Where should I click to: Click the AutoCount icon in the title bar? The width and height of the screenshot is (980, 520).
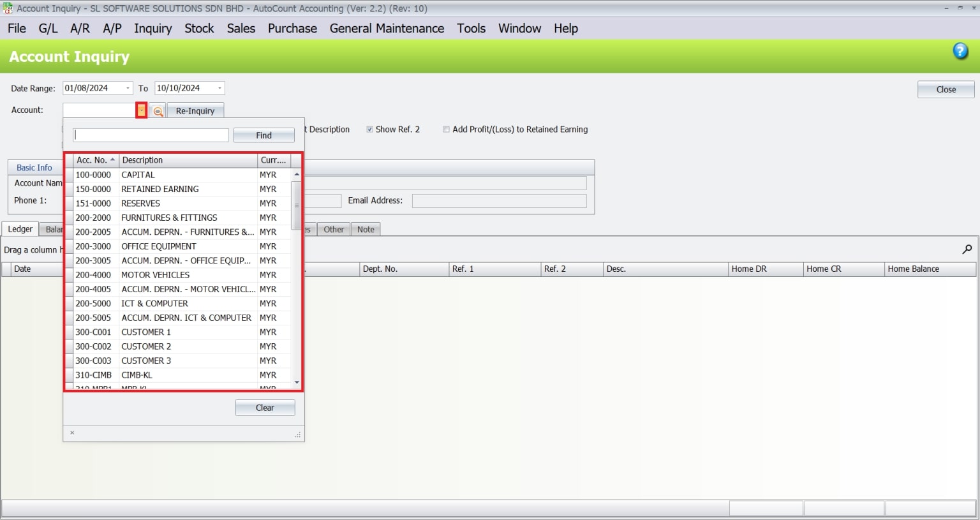(x=6, y=8)
